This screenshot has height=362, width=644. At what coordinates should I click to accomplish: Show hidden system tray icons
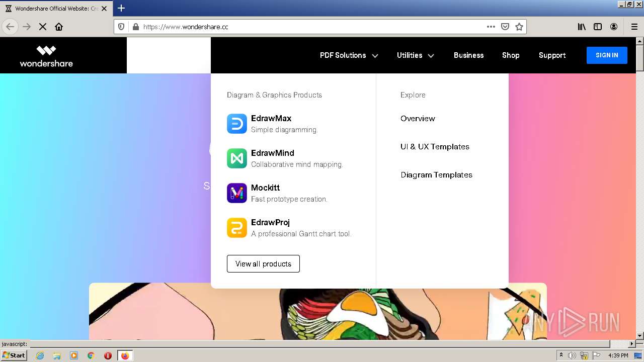(561, 355)
